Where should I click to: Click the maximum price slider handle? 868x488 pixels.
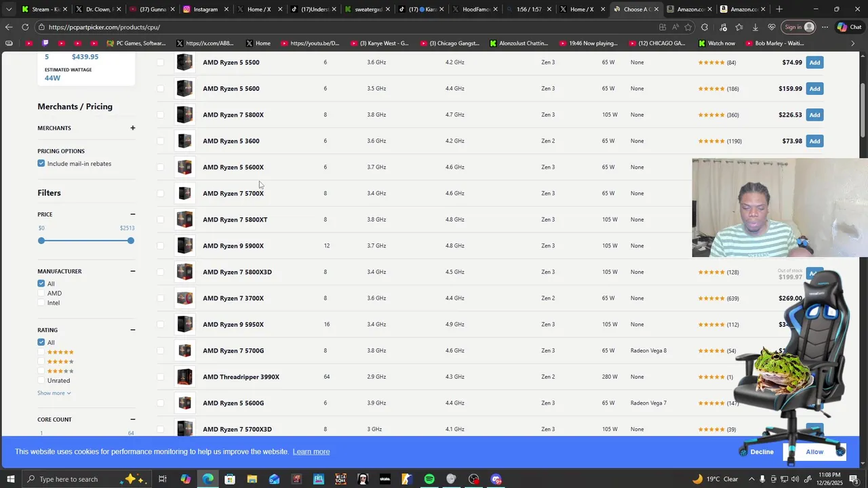131,241
